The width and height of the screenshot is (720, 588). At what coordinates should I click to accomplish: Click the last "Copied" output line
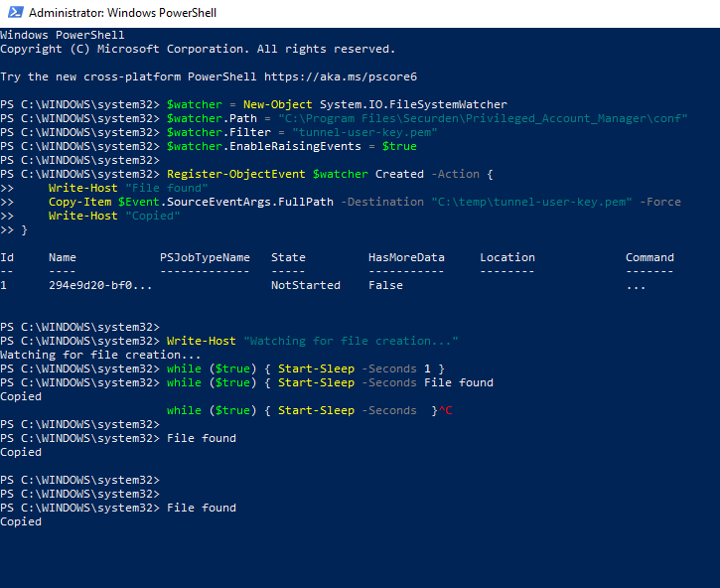click(x=21, y=521)
